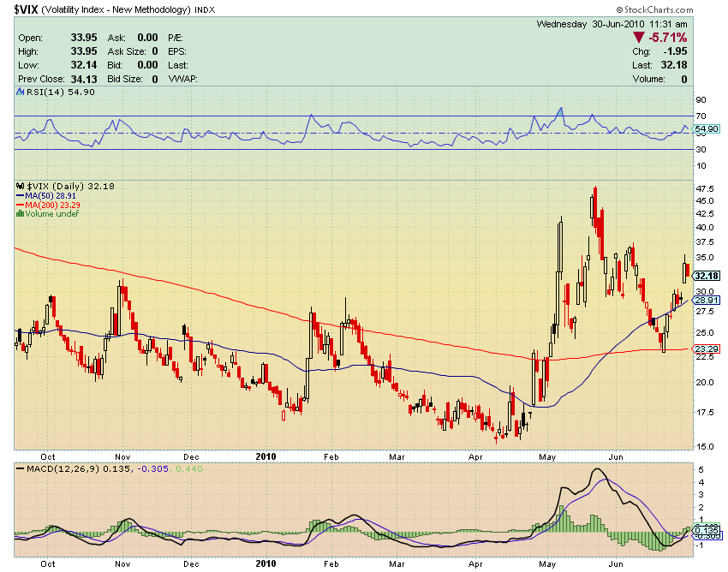Click the May label below the price chart
This screenshot has width=728, height=572.
click(x=547, y=457)
